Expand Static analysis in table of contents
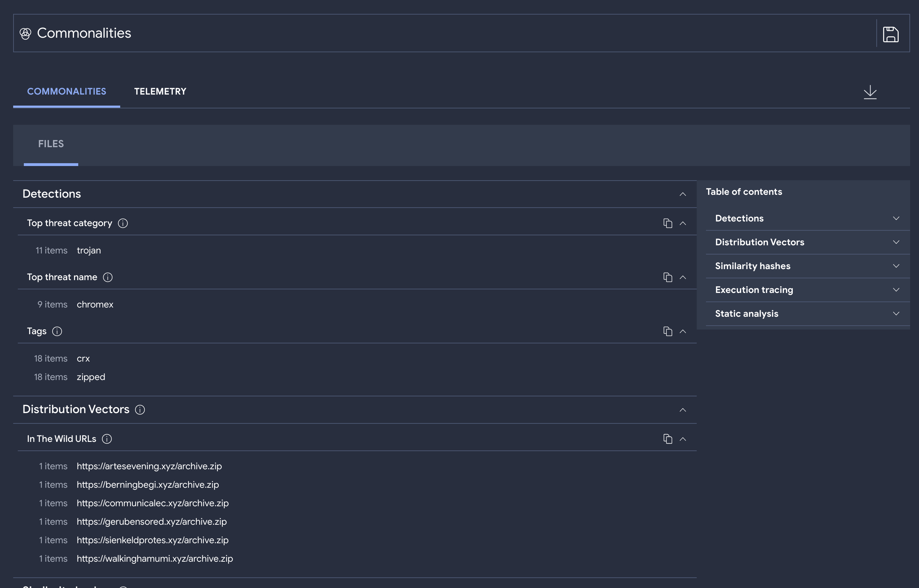This screenshot has height=588, width=919. point(896,314)
